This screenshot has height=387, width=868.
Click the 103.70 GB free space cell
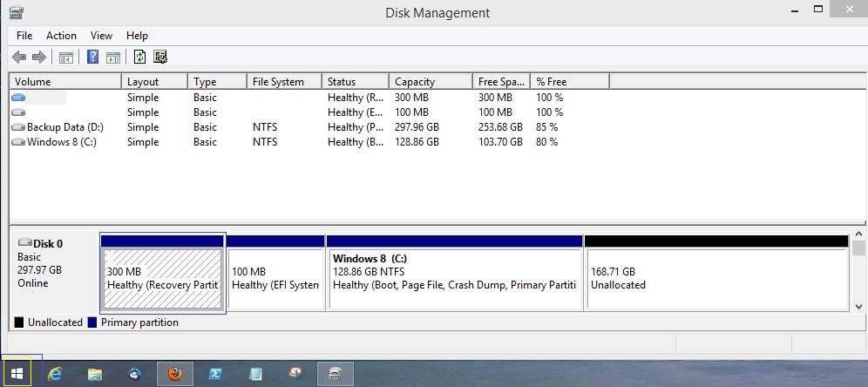coord(500,142)
